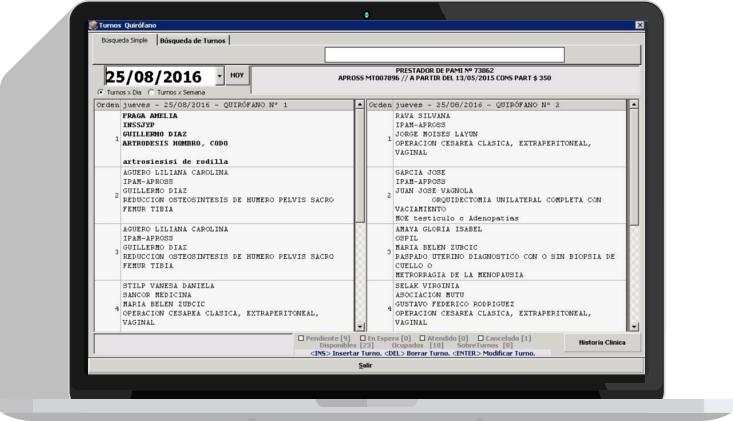Click the HOY button
This screenshot has width=733, height=421.
point(237,75)
